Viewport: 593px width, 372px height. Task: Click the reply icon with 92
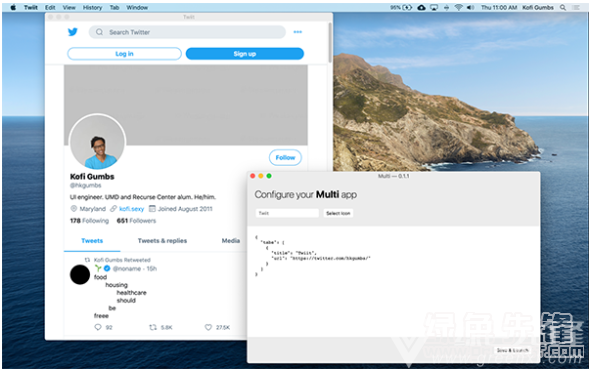coord(98,327)
